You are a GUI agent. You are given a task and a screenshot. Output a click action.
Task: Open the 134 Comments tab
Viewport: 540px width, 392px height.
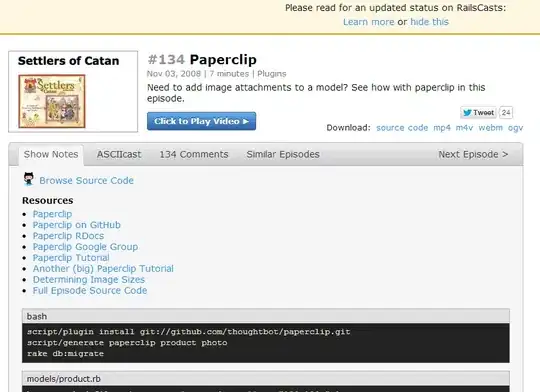tap(194, 155)
